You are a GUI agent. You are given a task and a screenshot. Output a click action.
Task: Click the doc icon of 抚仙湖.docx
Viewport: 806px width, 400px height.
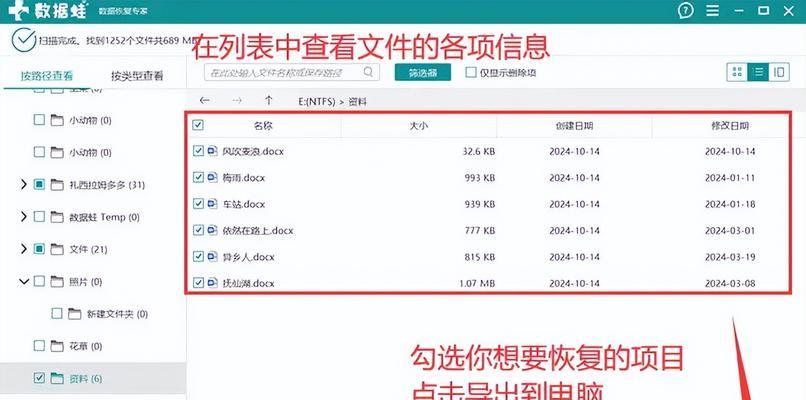(213, 283)
